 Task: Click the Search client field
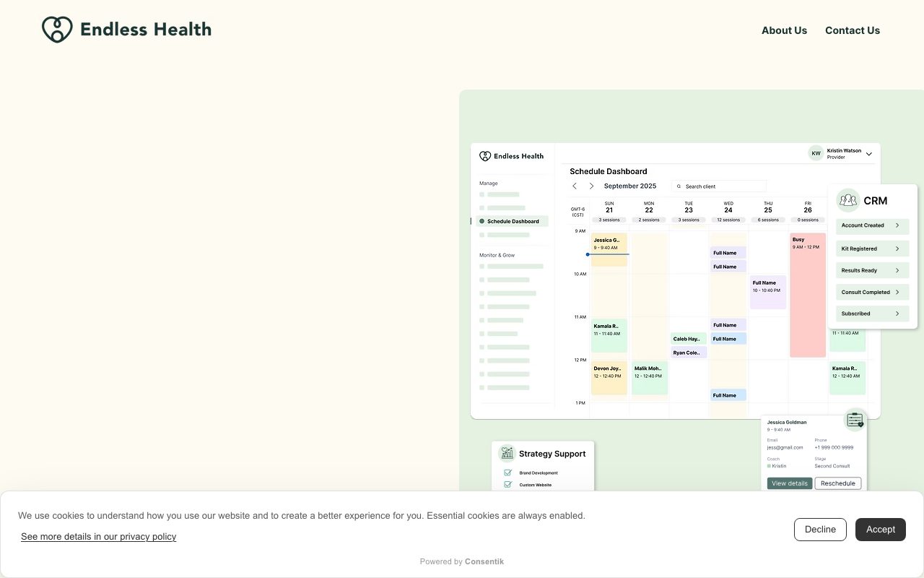719,186
